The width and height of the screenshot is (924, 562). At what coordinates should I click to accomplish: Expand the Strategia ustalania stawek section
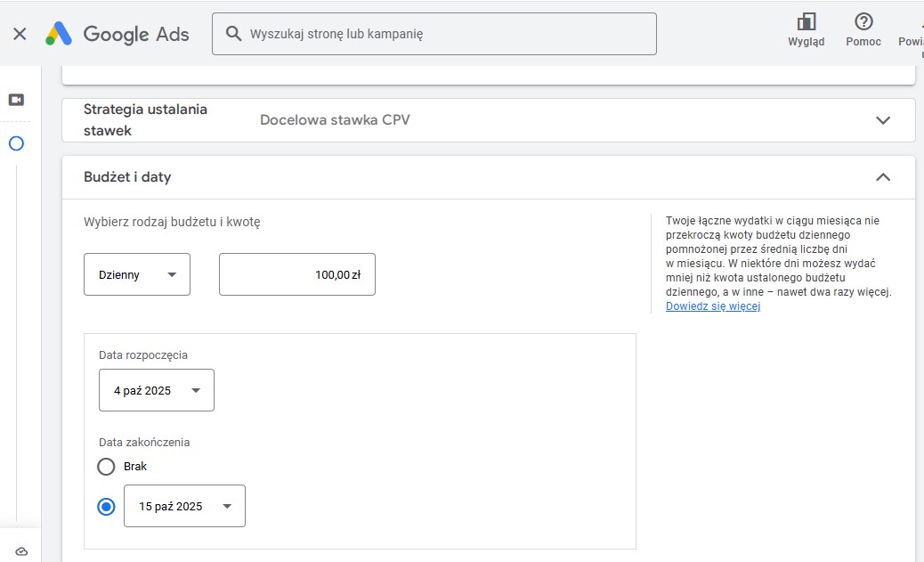click(882, 120)
